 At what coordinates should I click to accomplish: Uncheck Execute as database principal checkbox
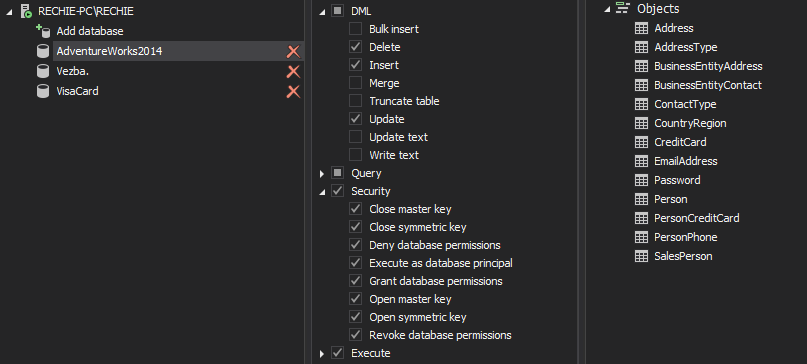pyautogui.click(x=356, y=263)
